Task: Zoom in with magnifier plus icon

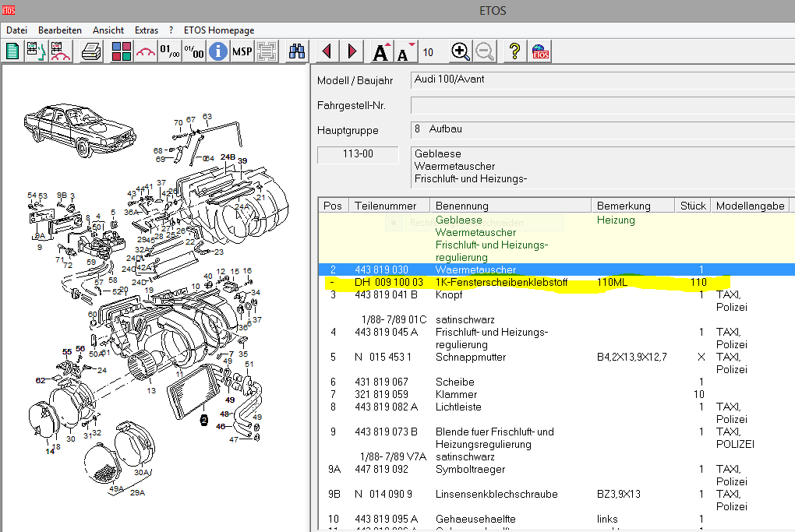Action: click(461, 52)
